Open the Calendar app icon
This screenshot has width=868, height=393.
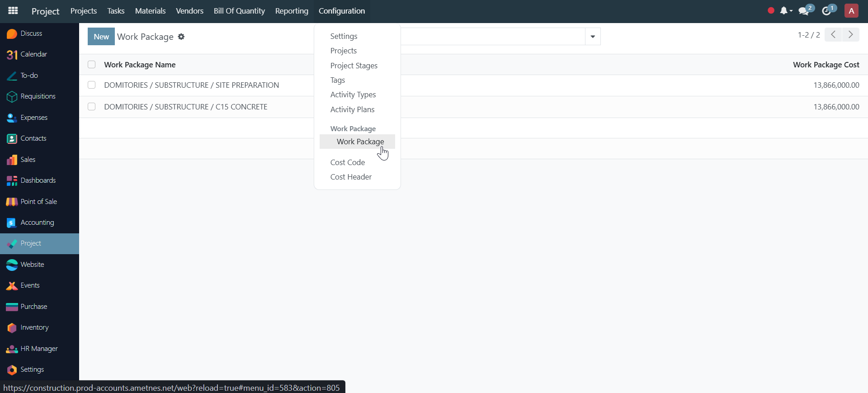click(12, 55)
